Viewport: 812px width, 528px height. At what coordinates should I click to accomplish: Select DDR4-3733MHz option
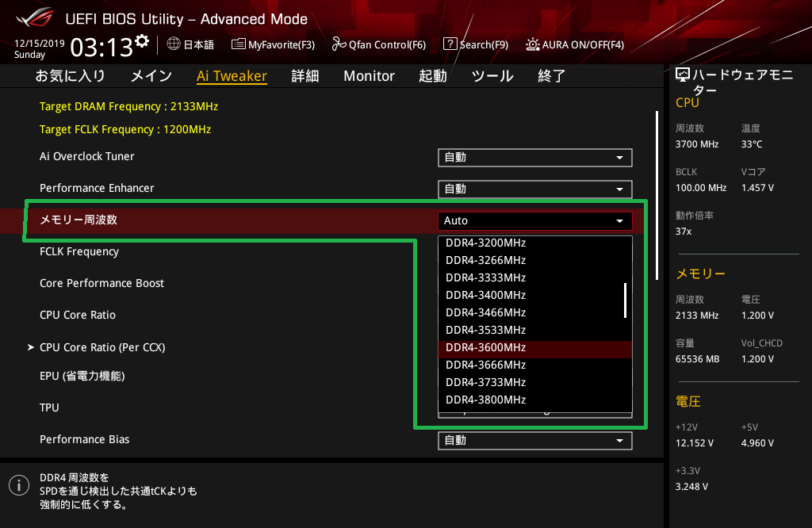pyautogui.click(x=535, y=383)
